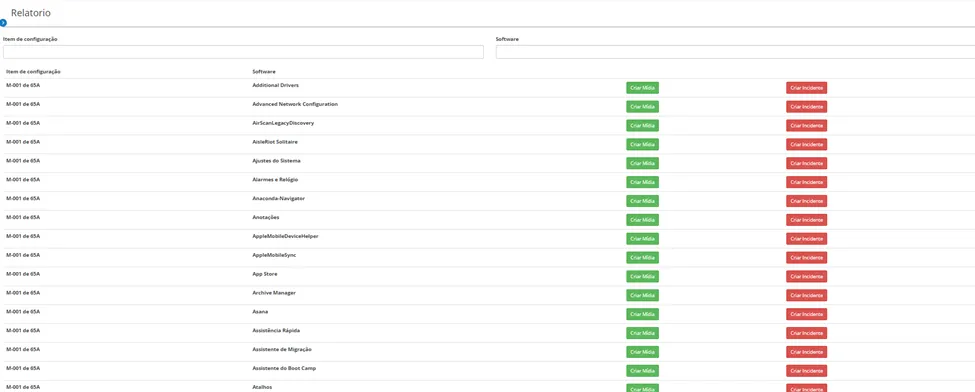
Task: Create media for AirScanLegacyDiscovery
Action: [642, 126]
